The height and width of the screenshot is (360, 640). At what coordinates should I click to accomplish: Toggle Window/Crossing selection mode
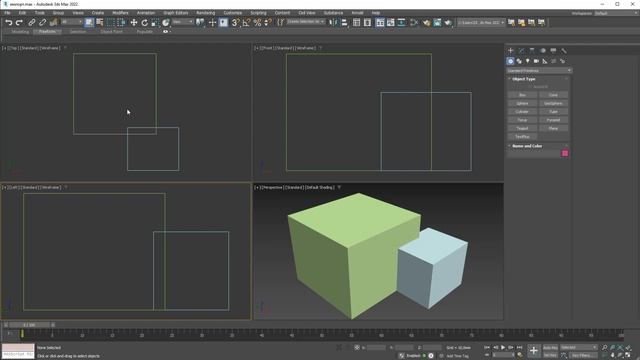pos(121,22)
